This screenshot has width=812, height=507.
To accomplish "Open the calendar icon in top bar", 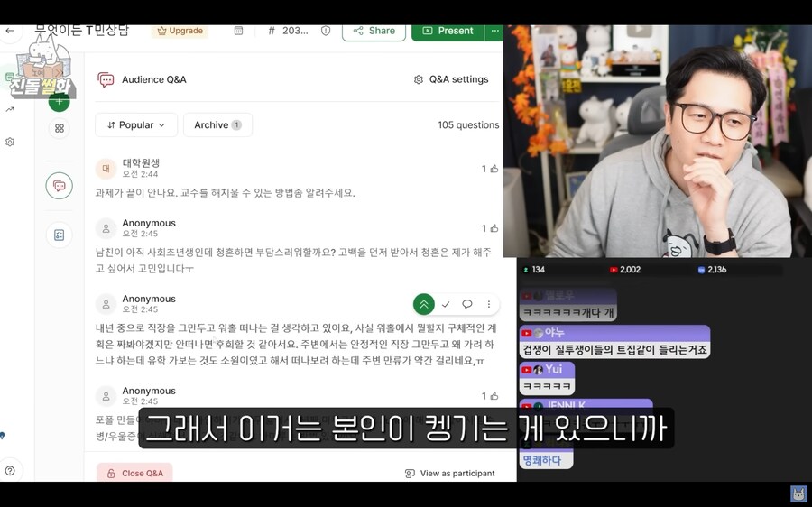I will coord(238,31).
